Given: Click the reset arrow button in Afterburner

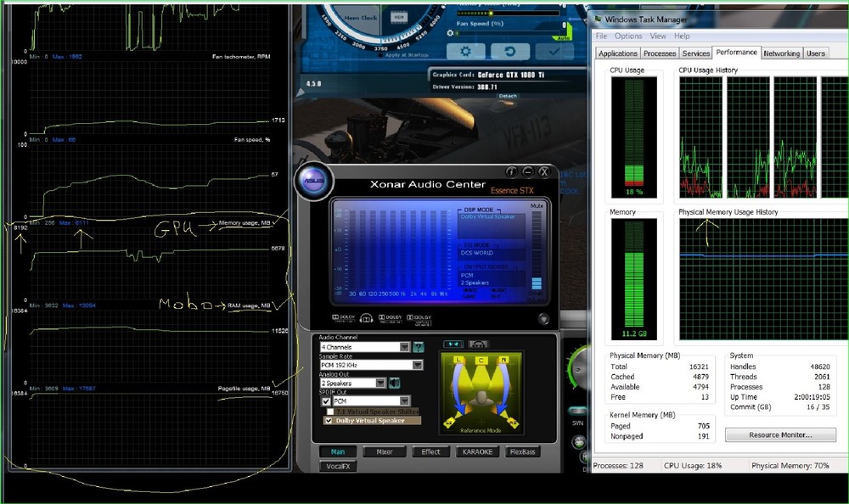Looking at the screenshot, I should point(510,51).
